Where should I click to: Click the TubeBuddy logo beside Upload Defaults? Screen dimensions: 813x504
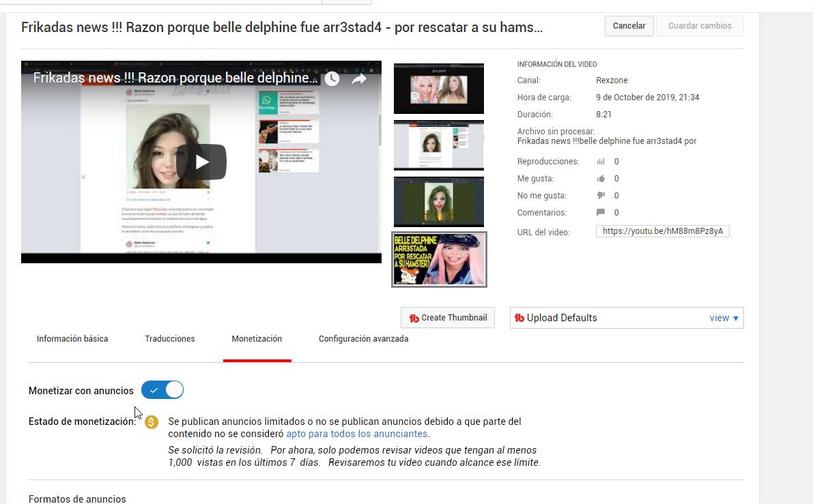(x=519, y=318)
